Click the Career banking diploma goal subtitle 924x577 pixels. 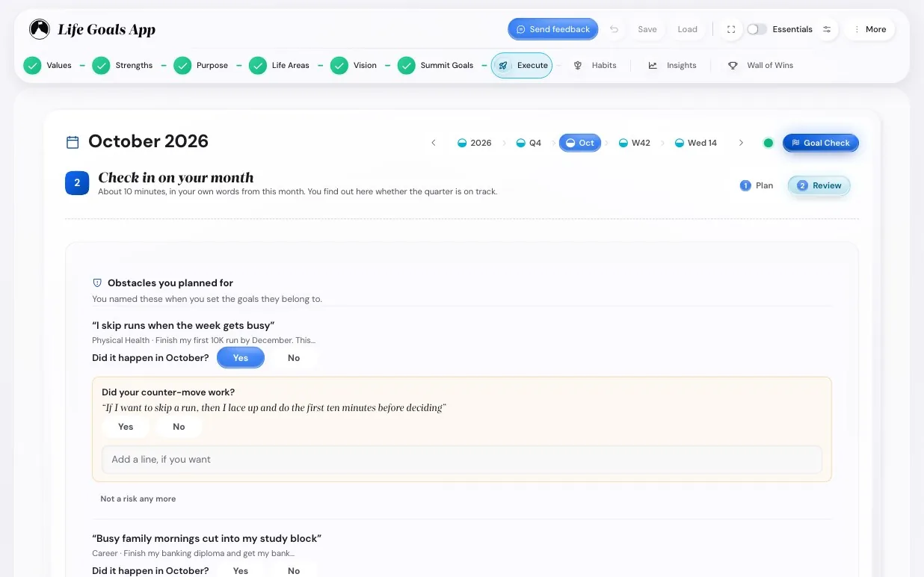tap(193, 553)
